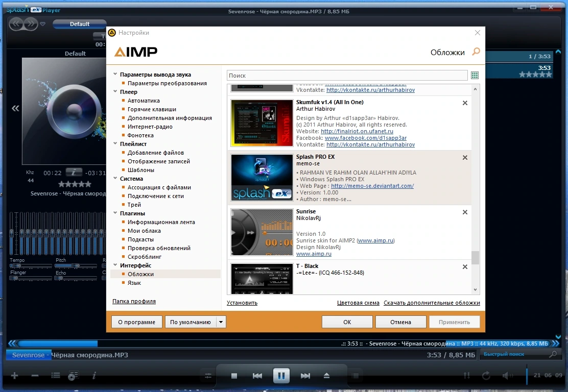Open the О программе dialog
The image size is (568, 392).
point(136,322)
